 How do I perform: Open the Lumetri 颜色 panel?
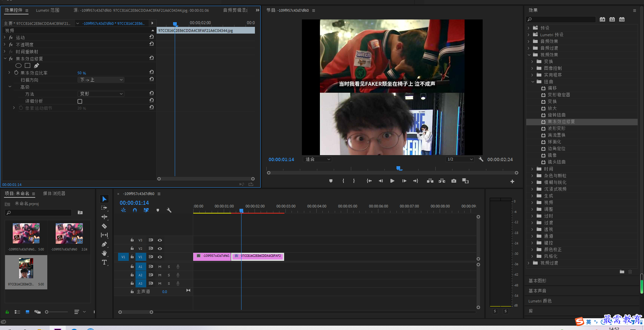tap(540, 301)
